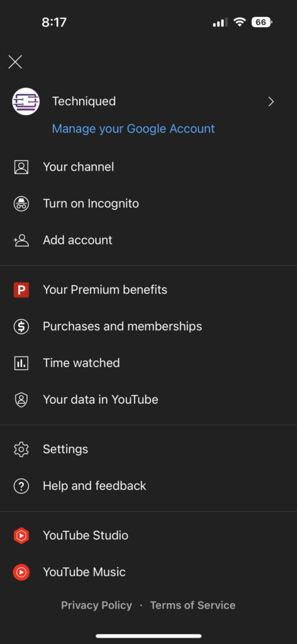Open Manage your Google Account link
The width and height of the screenshot is (297, 644).
pyautogui.click(x=133, y=128)
